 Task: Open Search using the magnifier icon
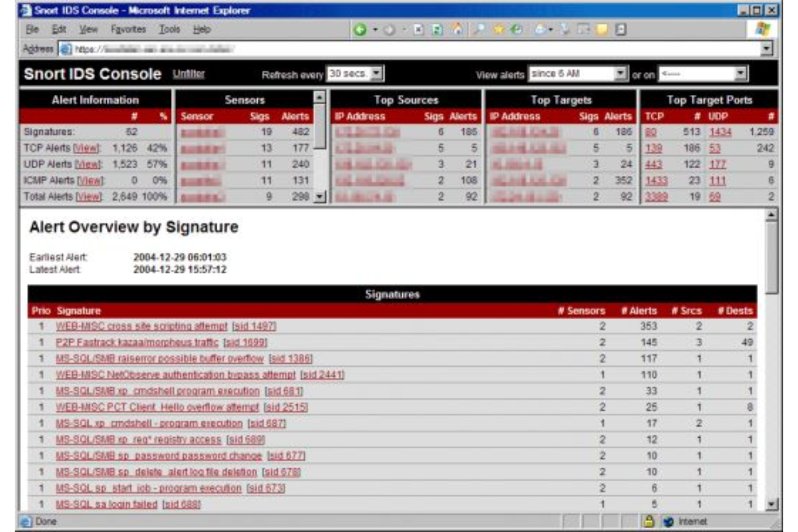tap(479, 31)
